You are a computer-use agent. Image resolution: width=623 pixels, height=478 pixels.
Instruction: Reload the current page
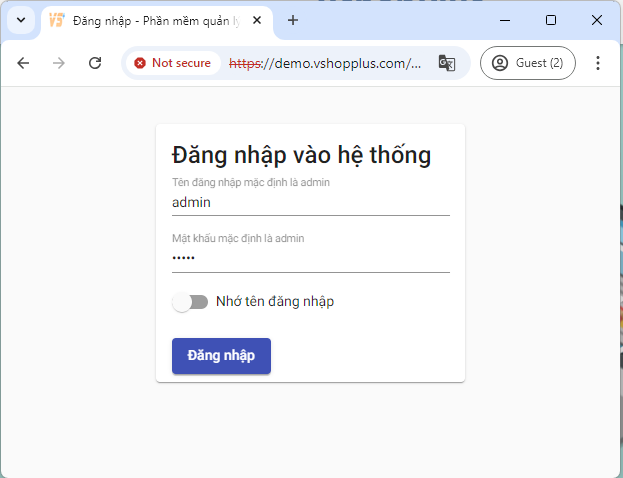[95, 63]
